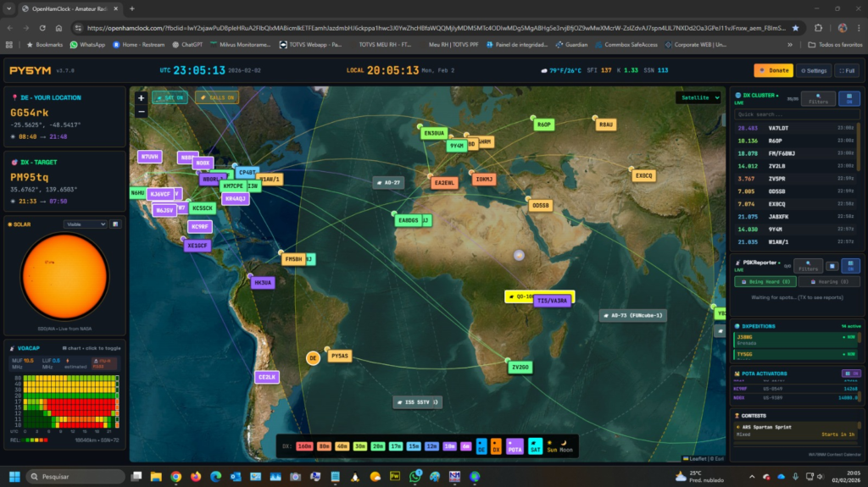868x487 pixels.
Task: Open WhatsApp from the Windows taskbar
Action: tap(415, 476)
